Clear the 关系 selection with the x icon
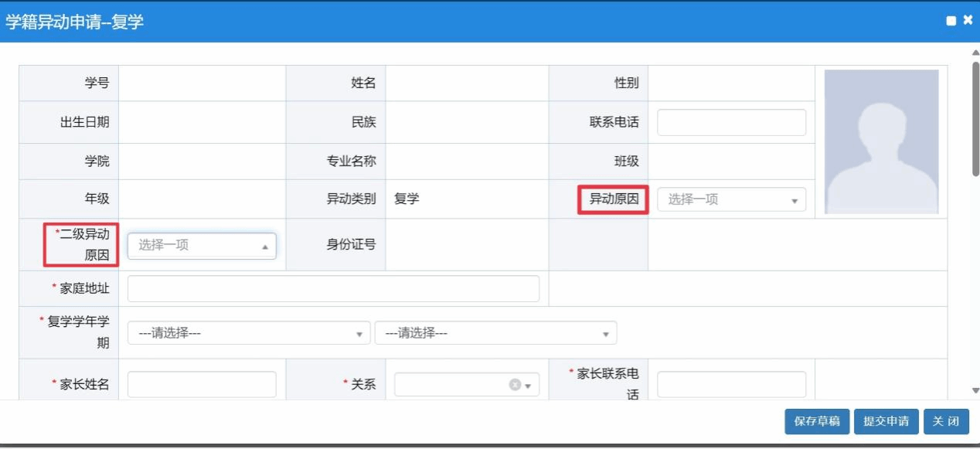This screenshot has width=980, height=449. (x=515, y=385)
